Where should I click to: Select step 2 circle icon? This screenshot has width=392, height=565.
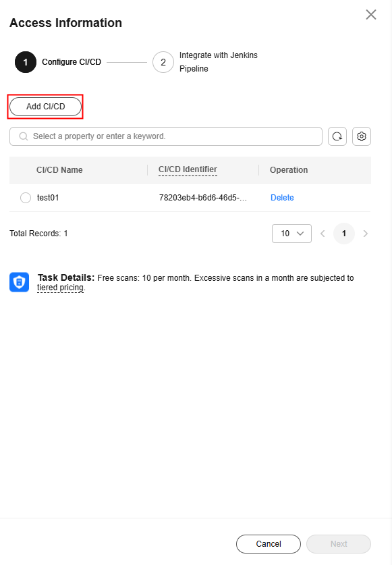point(163,62)
